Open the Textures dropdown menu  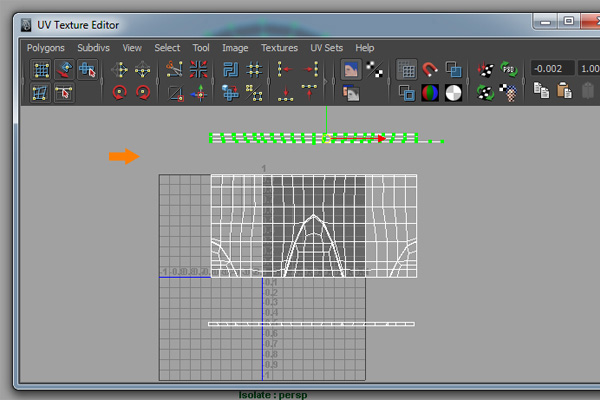pyautogui.click(x=280, y=47)
